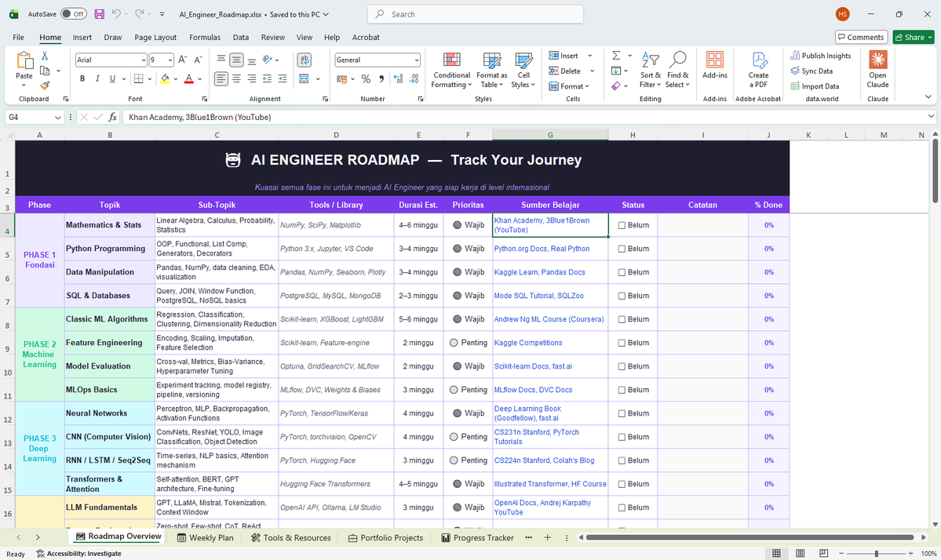Image resolution: width=941 pixels, height=560 pixels.
Task: Click the Insert Function fx icon
Action: point(112,117)
